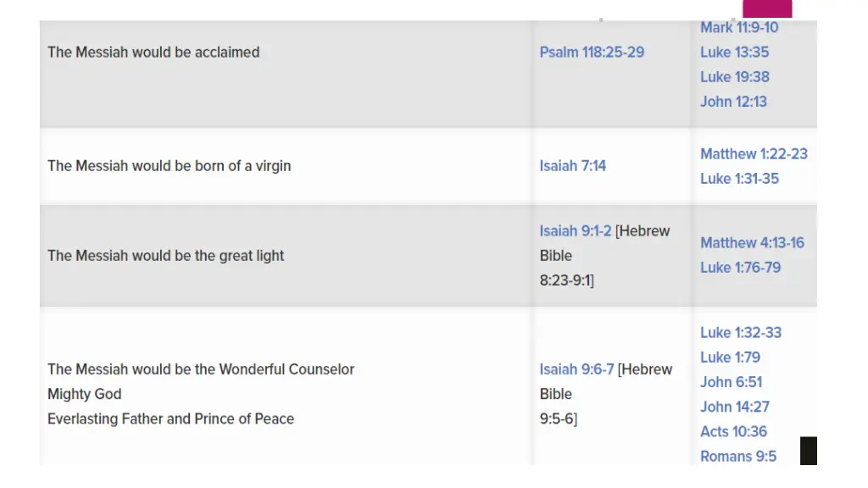Open the Isaiah 7:14 link
Image resolution: width=868 pixels, height=488 pixels.
(573, 166)
